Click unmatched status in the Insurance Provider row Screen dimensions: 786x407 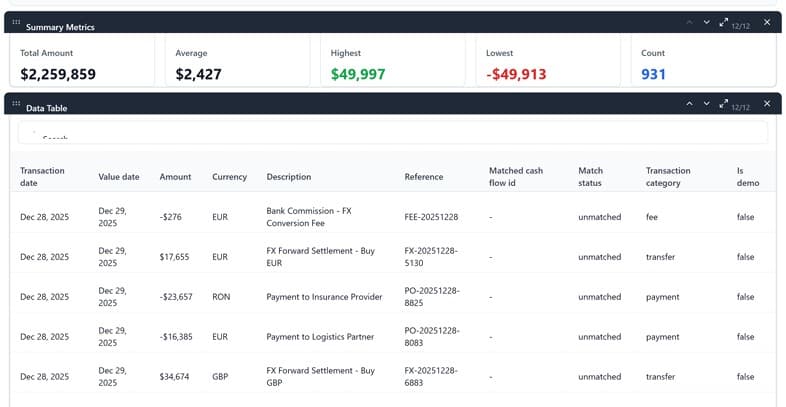[600, 297]
